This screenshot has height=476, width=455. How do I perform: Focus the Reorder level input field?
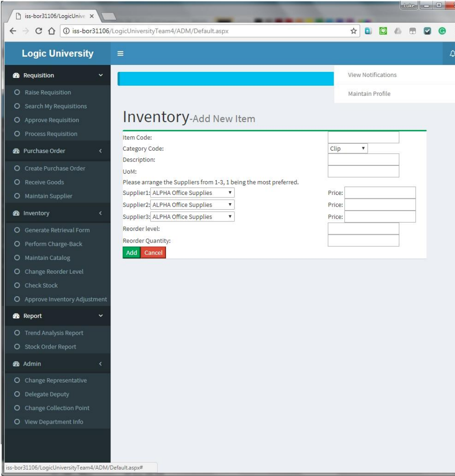tap(363, 229)
